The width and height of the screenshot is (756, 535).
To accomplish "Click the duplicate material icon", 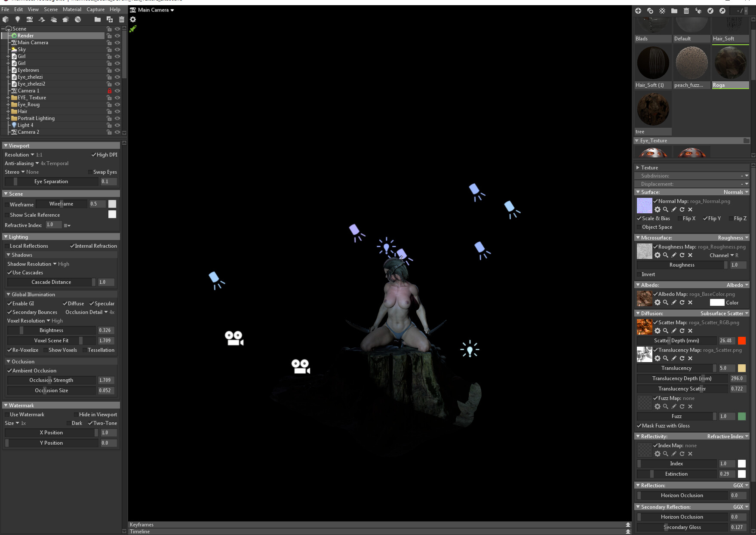I will (x=650, y=11).
